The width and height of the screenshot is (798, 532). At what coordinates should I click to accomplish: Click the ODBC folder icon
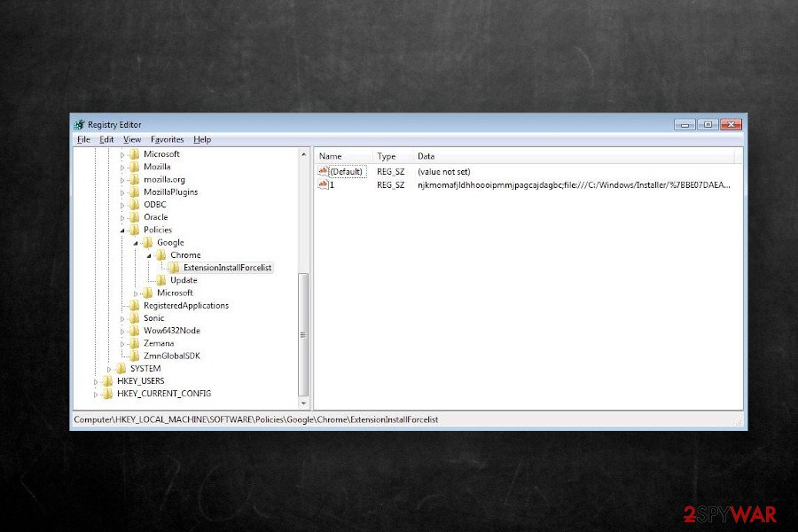point(135,205)
